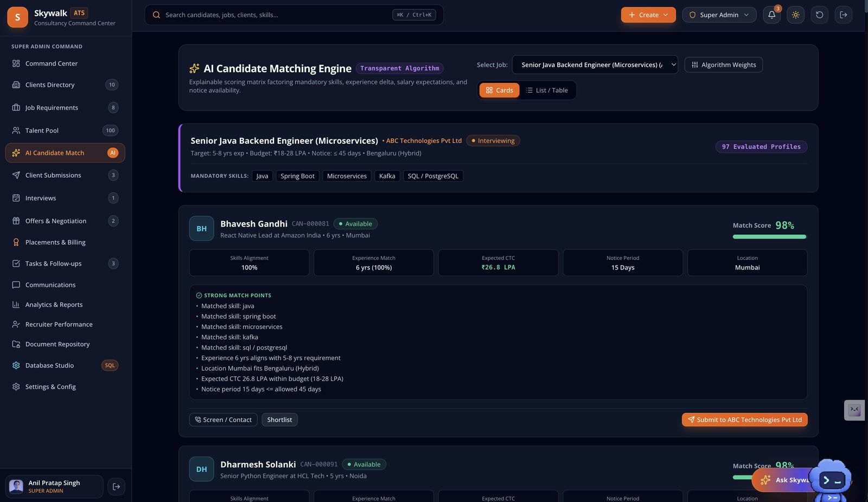The image size is (868, 502).
Task: Click search candidates input field
Action: 293,15
